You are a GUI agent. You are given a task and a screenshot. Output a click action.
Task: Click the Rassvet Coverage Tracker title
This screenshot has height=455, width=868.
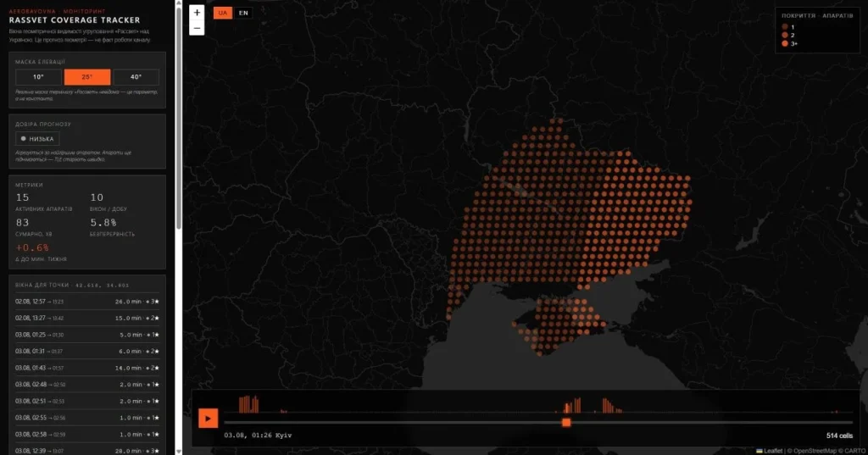point(75,20)
